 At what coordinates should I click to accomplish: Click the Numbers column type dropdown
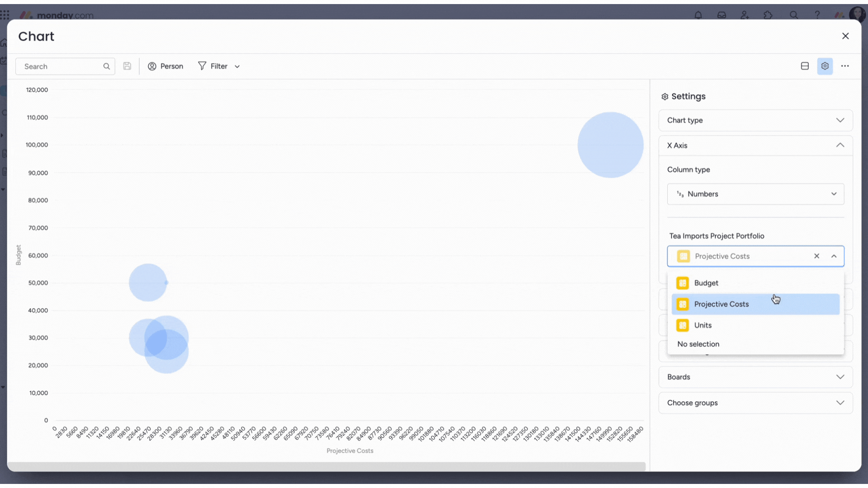coord(755,194)
